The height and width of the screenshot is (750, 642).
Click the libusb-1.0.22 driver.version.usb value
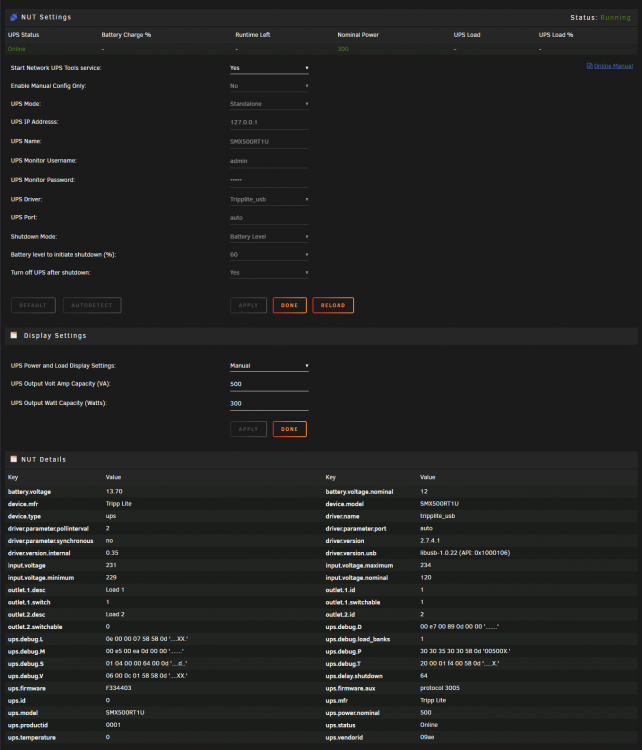(465, 553)
